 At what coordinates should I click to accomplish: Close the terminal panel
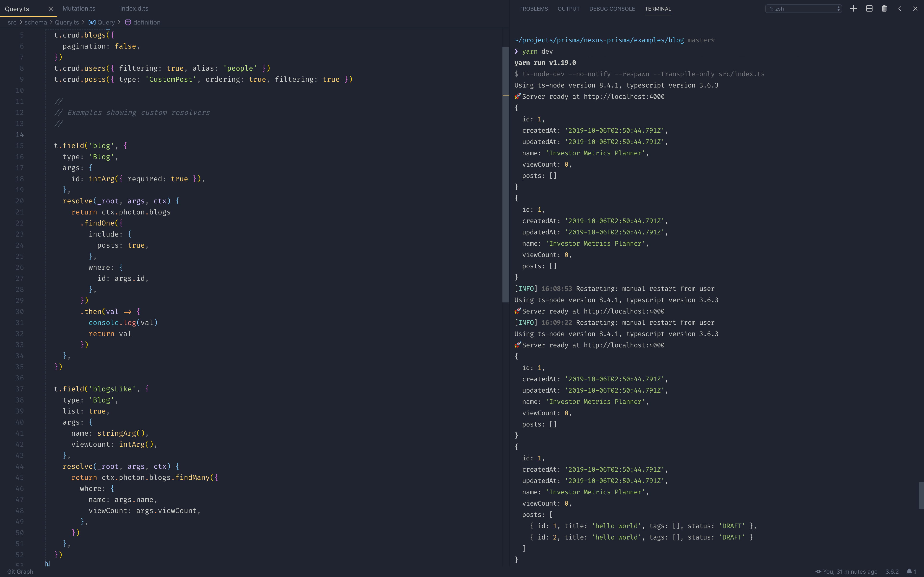point(915,8)
